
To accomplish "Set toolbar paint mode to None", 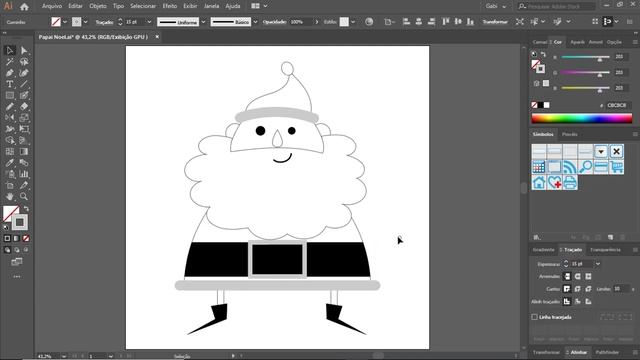I will 26,238.
